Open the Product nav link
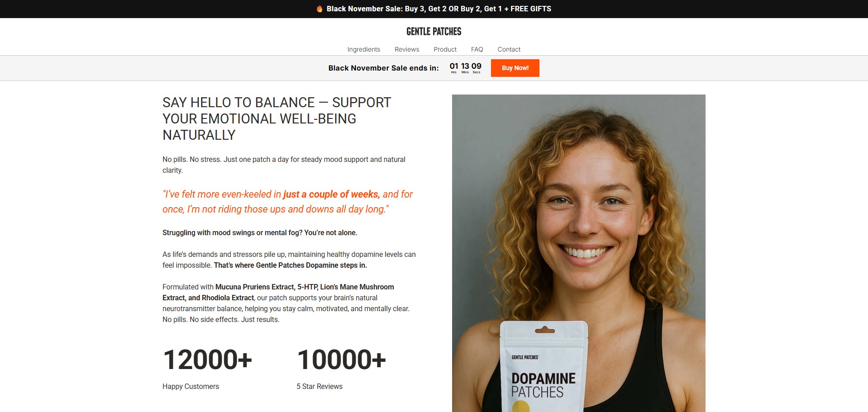 pos(445,49)
